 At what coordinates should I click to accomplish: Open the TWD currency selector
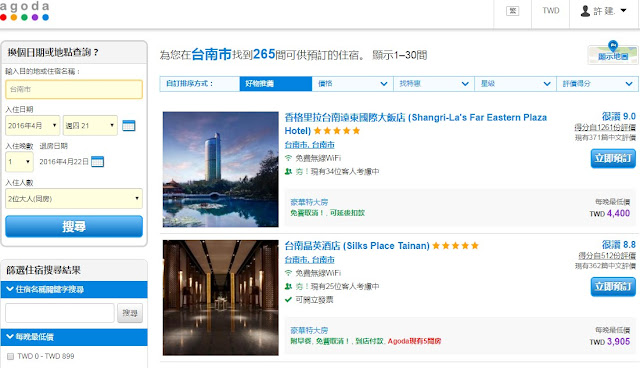point(550,11)
